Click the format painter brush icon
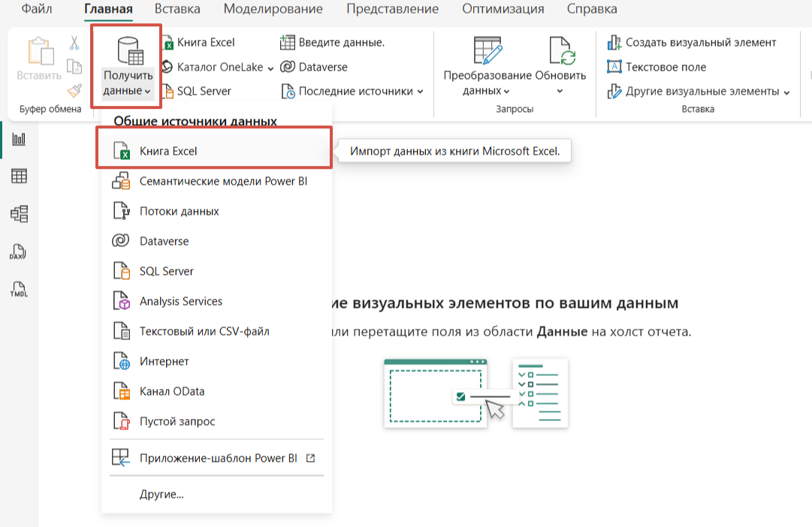The height and width of the screenshot is (527, 812). click(74, 91)
